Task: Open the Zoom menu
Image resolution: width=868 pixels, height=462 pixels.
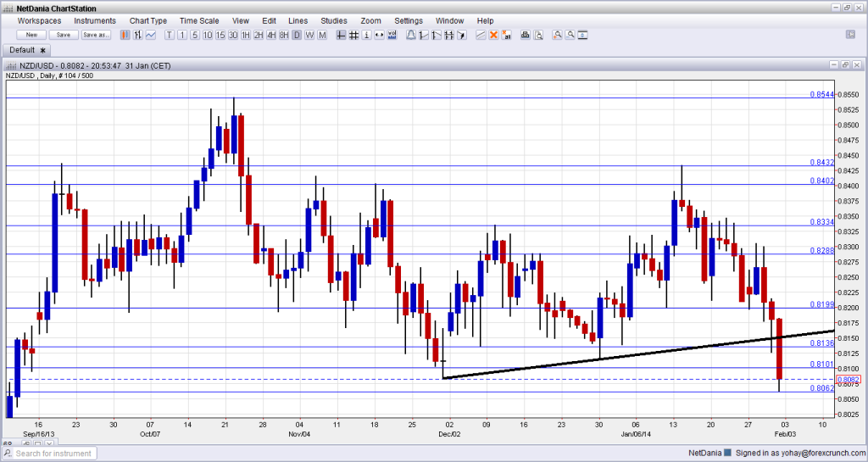Action: pos(371,20)
